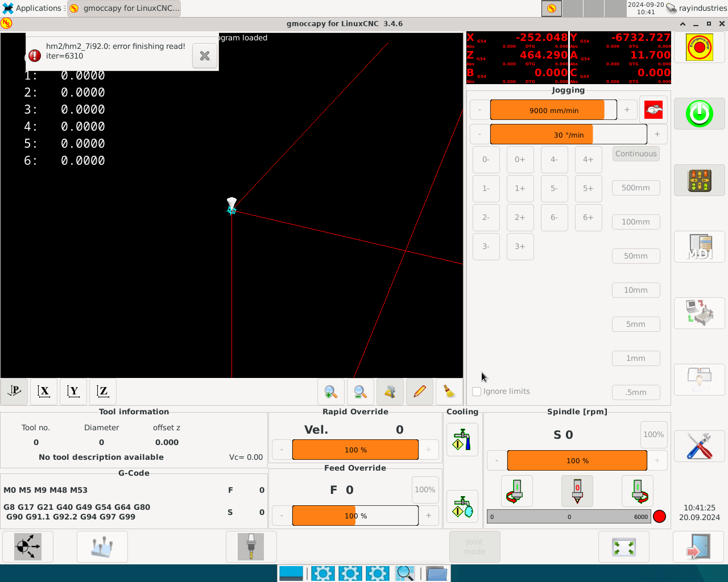This screenshot has width=728, height=582.
Task: Toggle the rabbit rapid jog button
Action: point(653,110)
